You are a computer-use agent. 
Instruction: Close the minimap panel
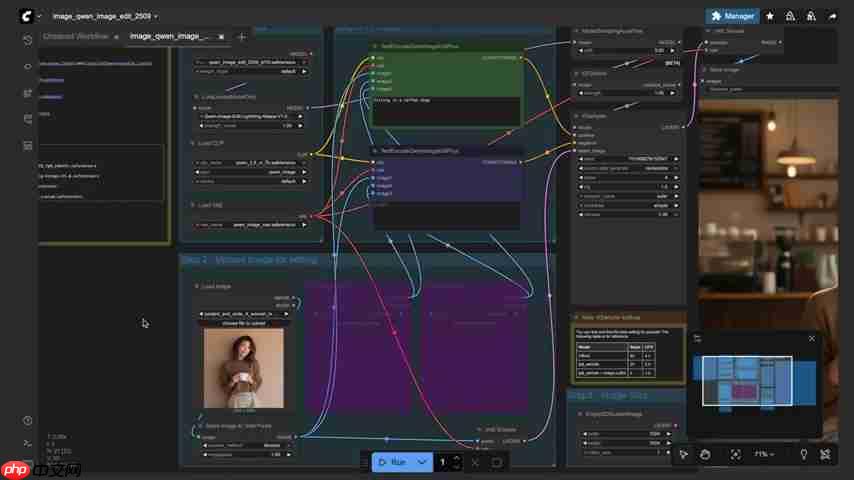pos(812,338)
